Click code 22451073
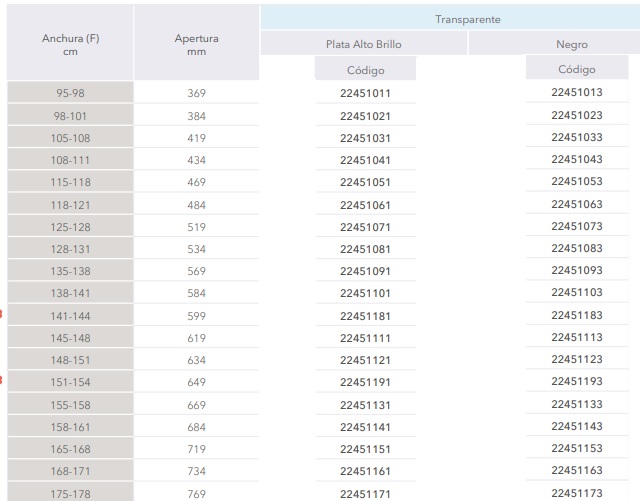Viewport: 640px width, 501px height. click(577, 225)
